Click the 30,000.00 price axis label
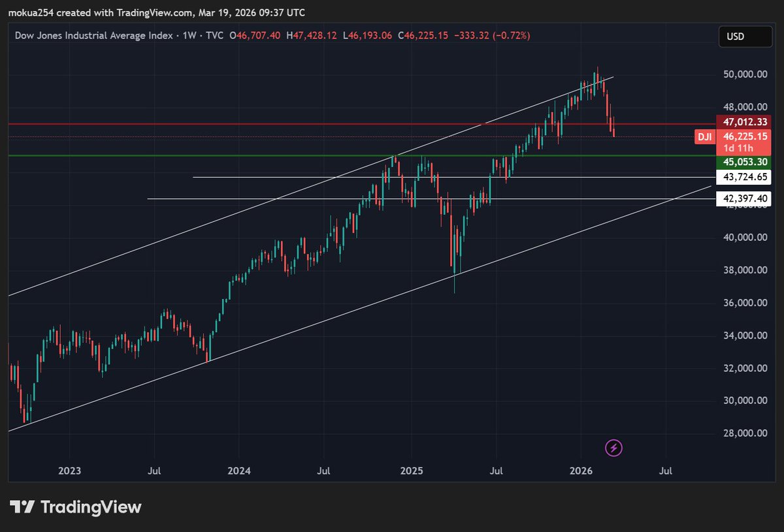The height and width of the screenshot is (532, 784). (745, 401)
